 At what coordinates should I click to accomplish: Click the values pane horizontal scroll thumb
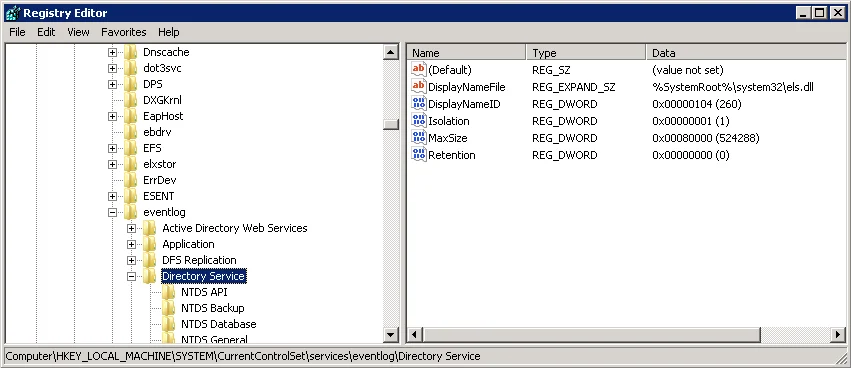point(591,335)
